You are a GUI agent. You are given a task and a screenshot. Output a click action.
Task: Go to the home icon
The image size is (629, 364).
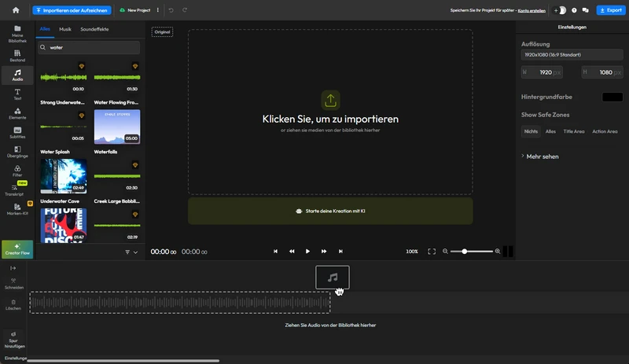[x=16, y=10]
